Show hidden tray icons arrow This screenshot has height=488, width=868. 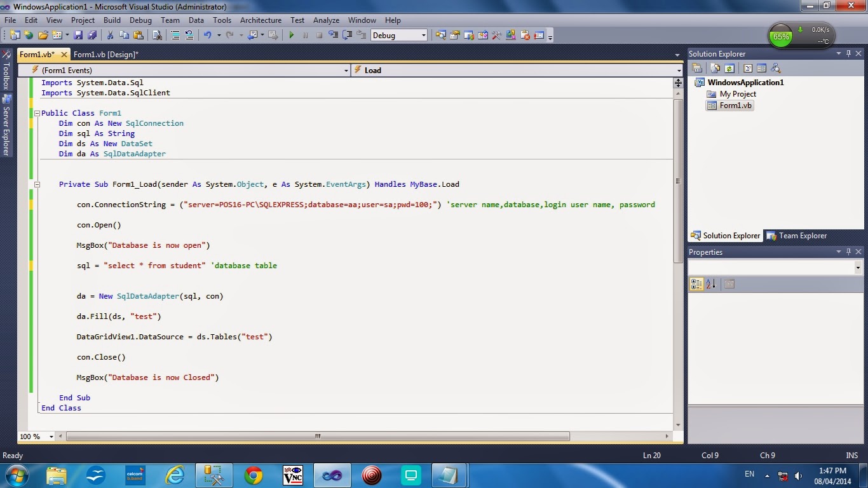tap(768, 476)
